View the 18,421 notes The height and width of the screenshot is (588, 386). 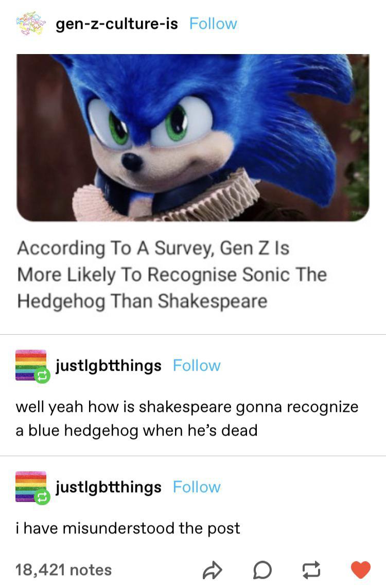pyautogui.click(x=63, y=570)
